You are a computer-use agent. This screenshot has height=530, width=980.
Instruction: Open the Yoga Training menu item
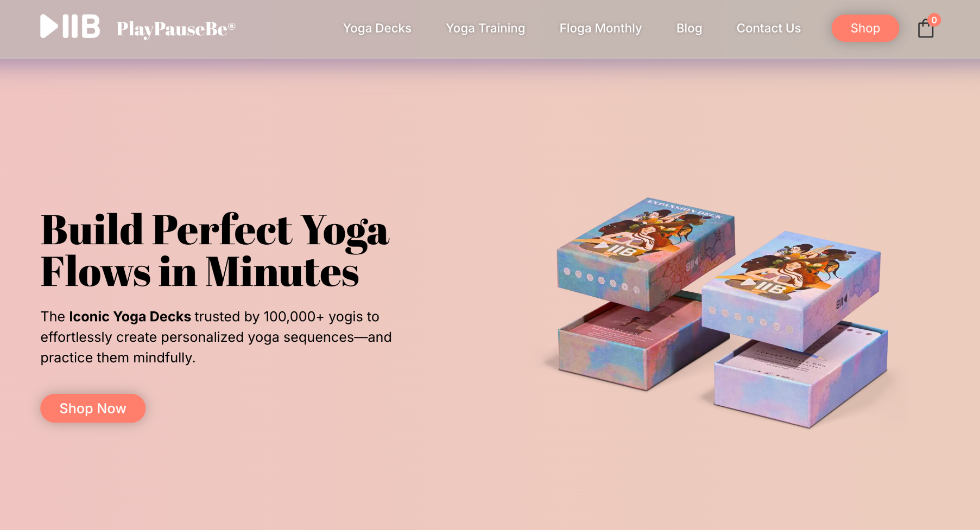pos(485,28)
